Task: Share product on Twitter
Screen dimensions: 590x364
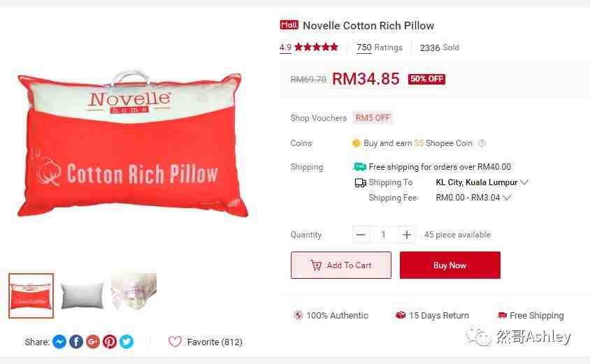Action: [x=127, y=342]
